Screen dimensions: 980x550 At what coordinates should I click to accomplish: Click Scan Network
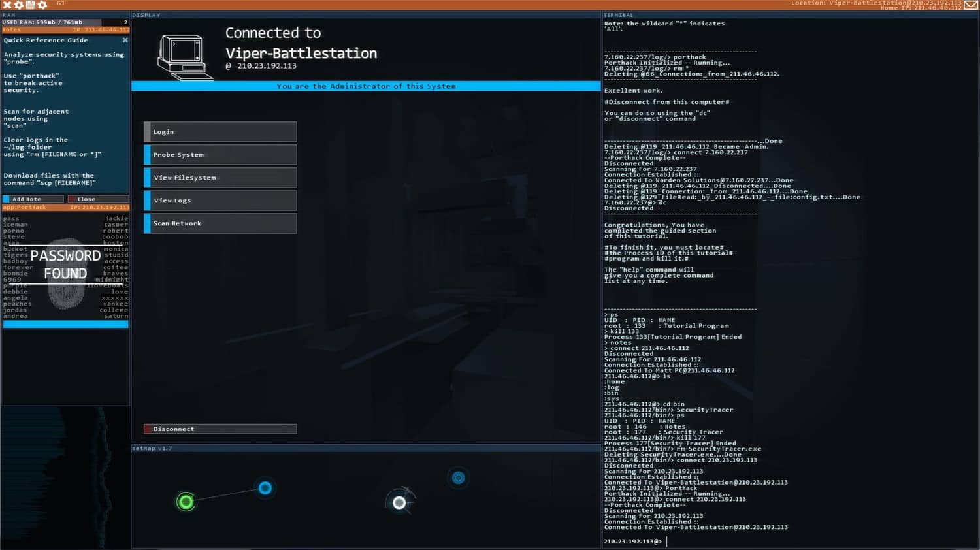(x=220, y=223)
